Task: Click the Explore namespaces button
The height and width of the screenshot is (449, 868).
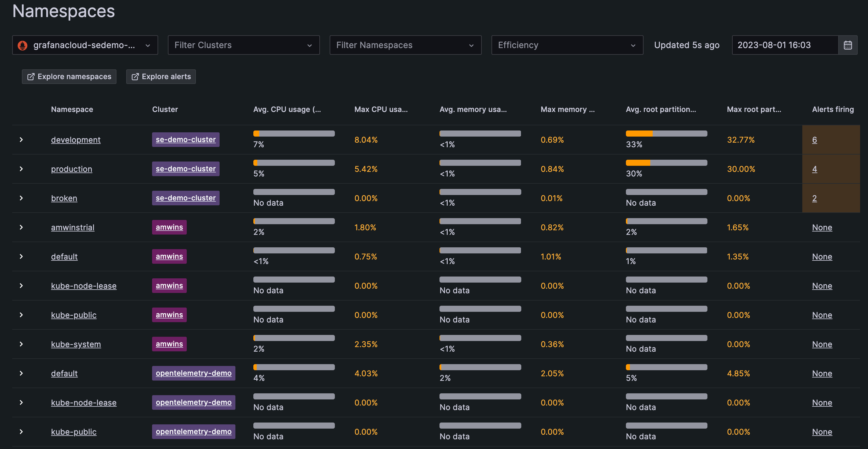Action: pos(69,77)
